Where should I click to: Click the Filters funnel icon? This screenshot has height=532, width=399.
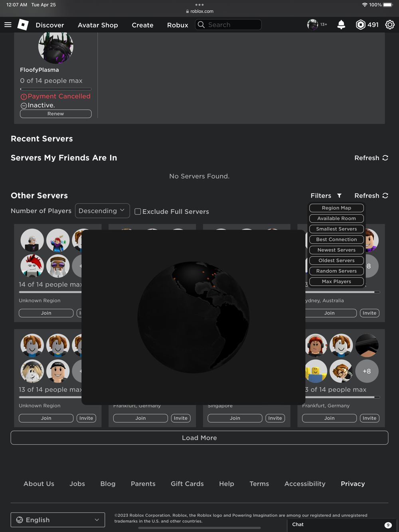(x=339, y=196)
